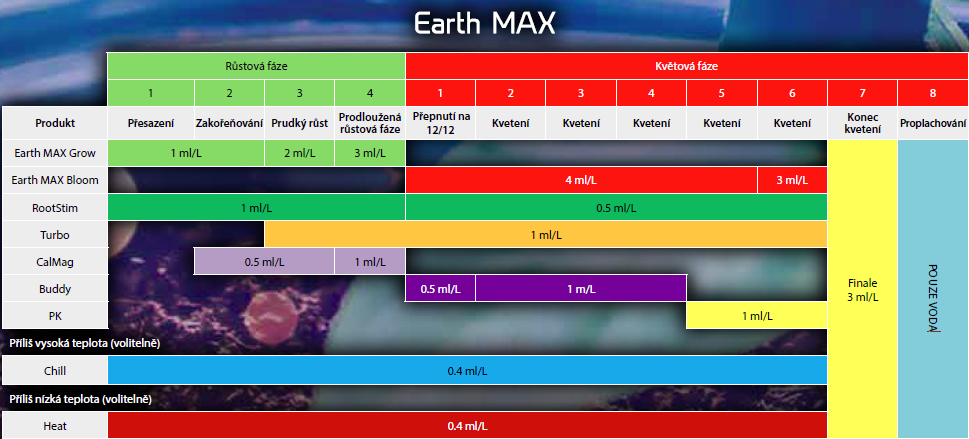This screenshot has height=439, width=969.
Task: Click the 'Buddy' product label
Action: coord(55,289)
